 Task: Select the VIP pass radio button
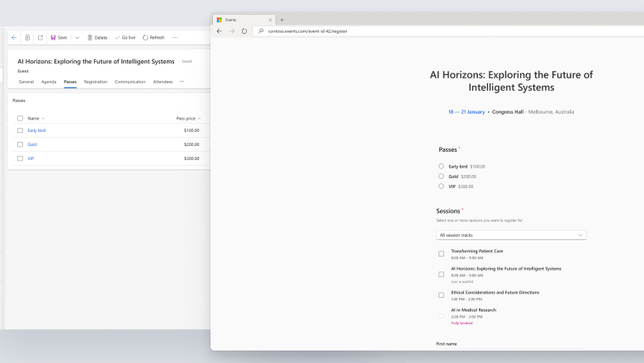click(x=441, y=186)
